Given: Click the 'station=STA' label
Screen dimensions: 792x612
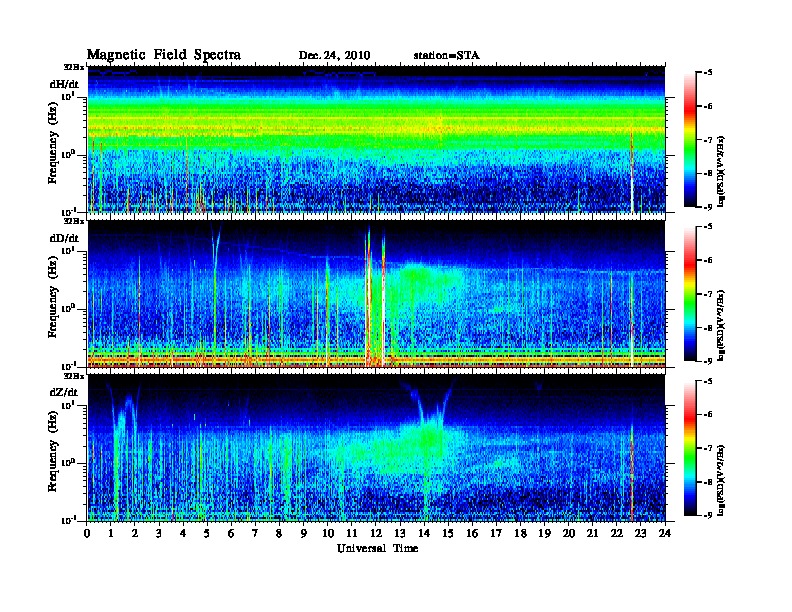Looking at the screenshot, I should click(x=447, y=55).
